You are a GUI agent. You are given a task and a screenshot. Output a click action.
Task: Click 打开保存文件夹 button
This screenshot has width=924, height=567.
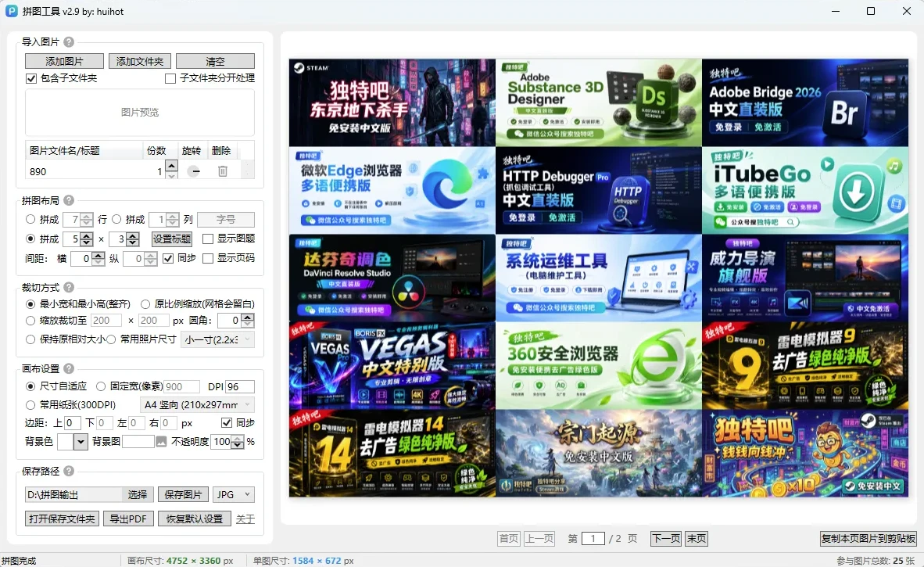(x=62, y=519)
